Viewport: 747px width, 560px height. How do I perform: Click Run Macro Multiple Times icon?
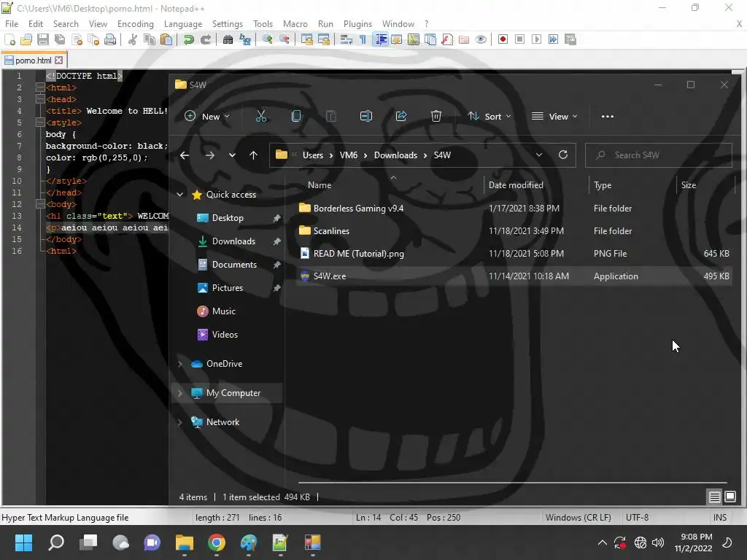point(553,39)
